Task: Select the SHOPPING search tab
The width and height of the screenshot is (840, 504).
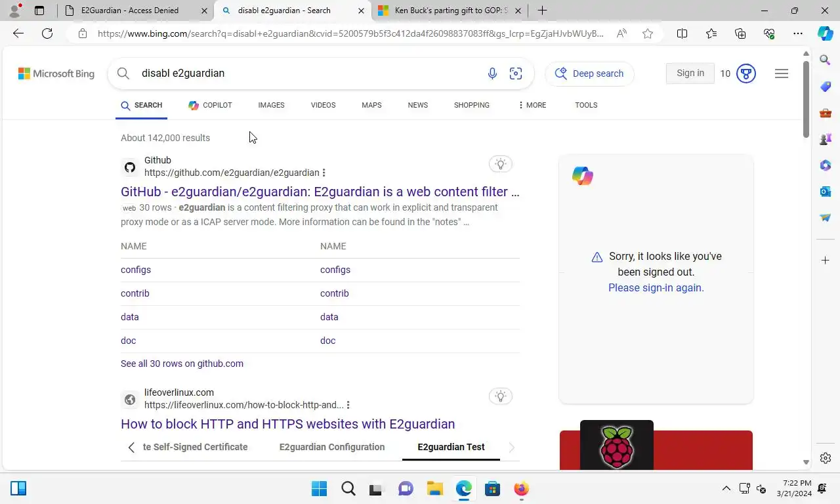Action: click(x=472, y=105)
